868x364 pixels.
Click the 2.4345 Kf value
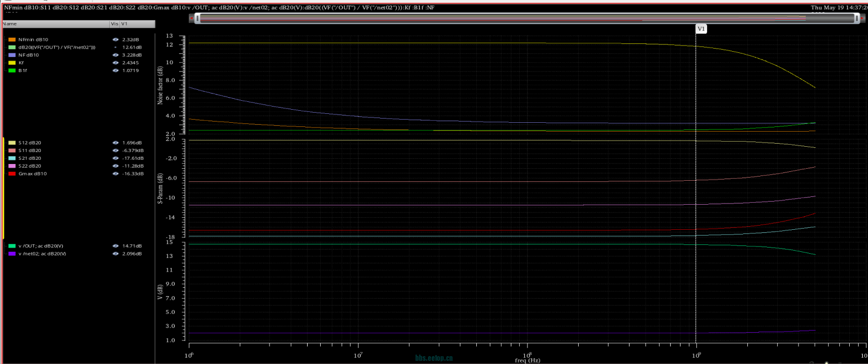click(x=131, y=63)
